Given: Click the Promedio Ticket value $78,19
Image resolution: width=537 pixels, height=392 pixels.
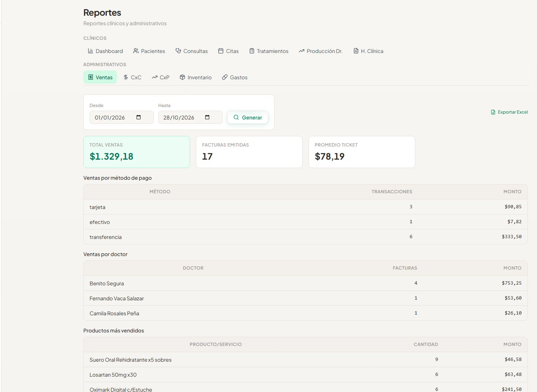Looking at the screenshot, I should (x=330, y=156).
